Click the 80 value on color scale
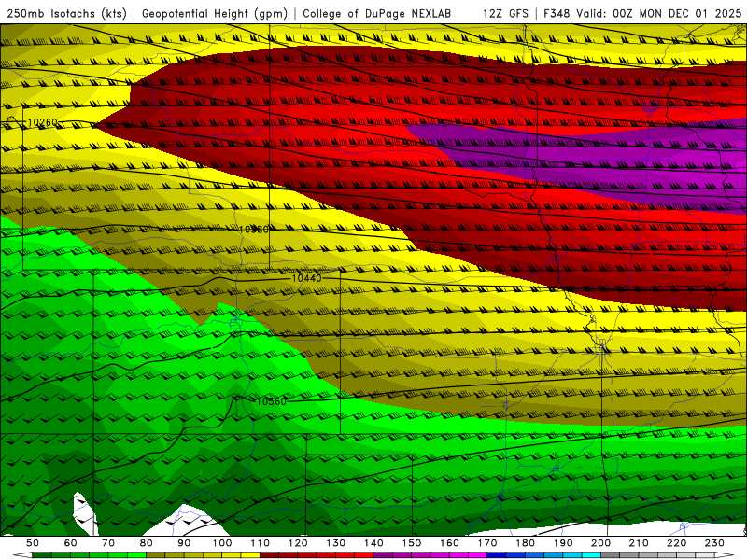Image resolution: width=747 pixels, height=560 pixels. [x=147, y=543]
